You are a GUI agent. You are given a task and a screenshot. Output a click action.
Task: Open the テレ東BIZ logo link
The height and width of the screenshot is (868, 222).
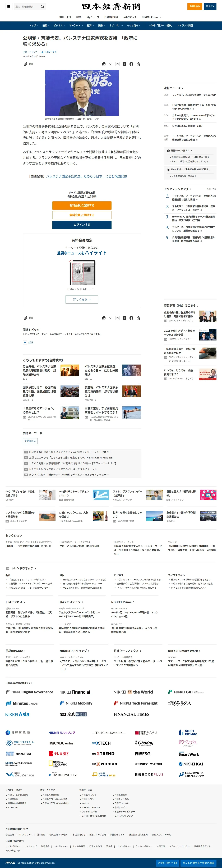59,754
